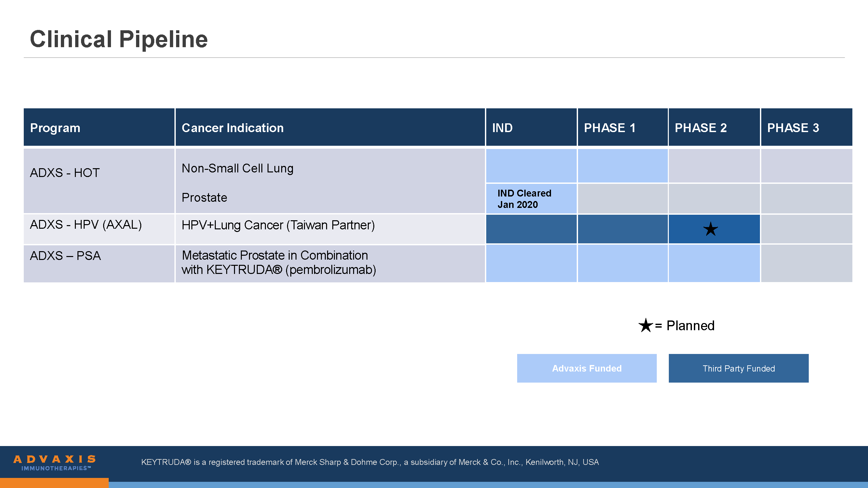Select the ADXS – PSA program label
This screenshot has height=488, width=868.
[x=65, y=256]
